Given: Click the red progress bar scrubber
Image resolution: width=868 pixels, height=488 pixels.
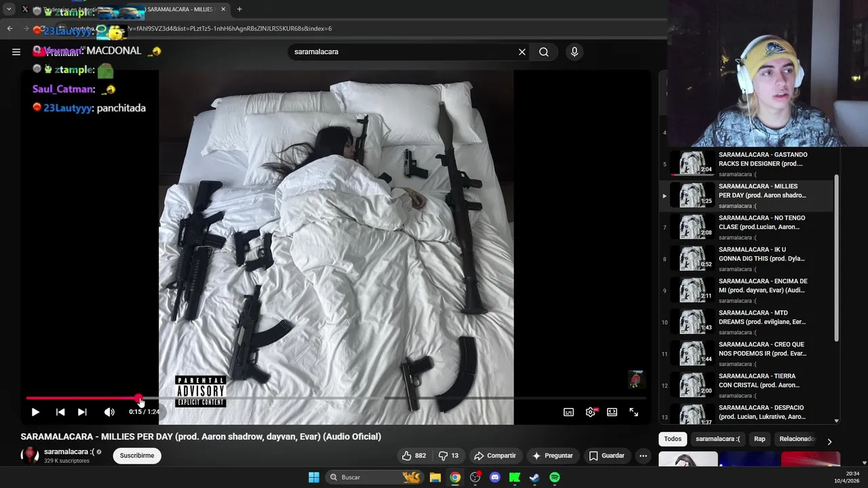Looking at the screenshot, I should click(138, 399).
